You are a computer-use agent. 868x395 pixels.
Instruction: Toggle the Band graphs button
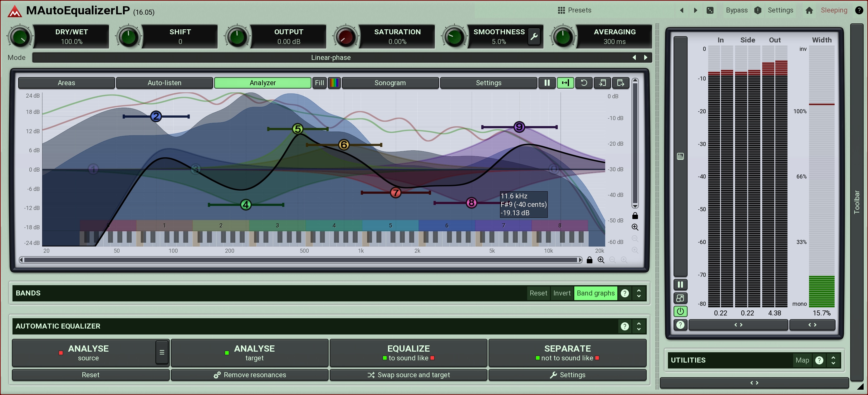pyautogui.click(x=596, y=293)
